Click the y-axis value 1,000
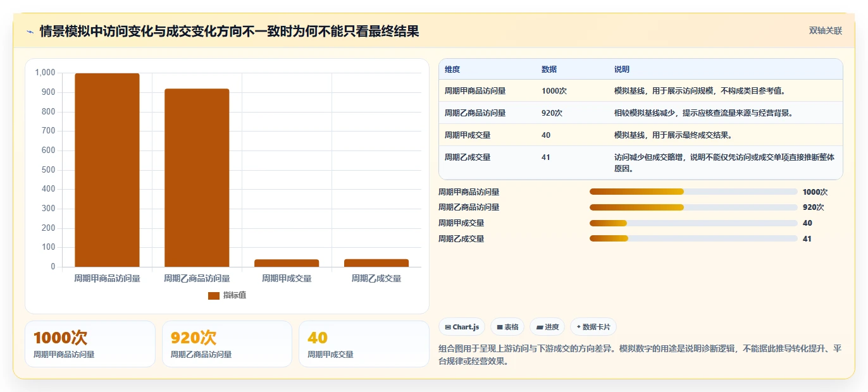 (46, 73)
